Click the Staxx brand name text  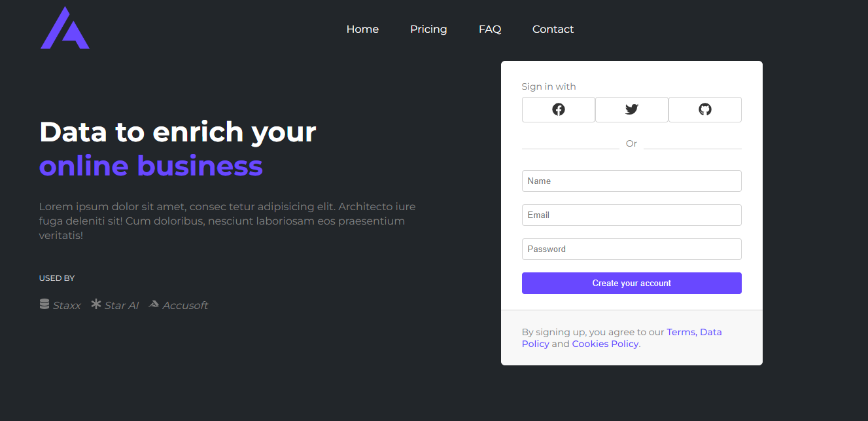pyautogui.click(x=67, y=305)
